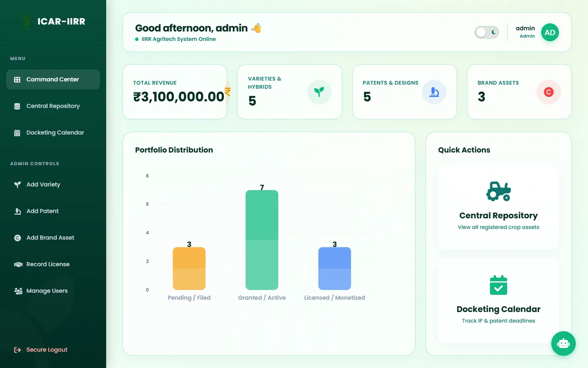
Task: Click the Add Variety seedling icon
Action: pyautogui.click(x=17, y=185)
